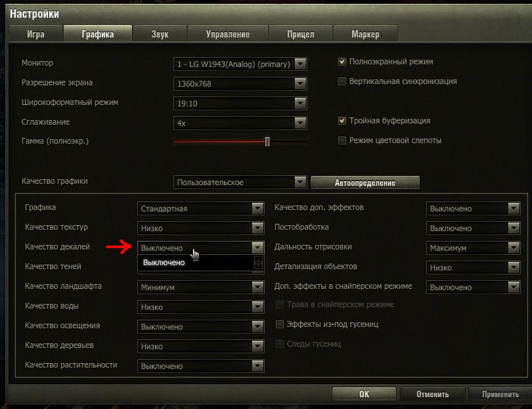Screen dimensions: 532x409
Task: Enable Эффекты из-под гусениц checkbox
Action: pos(280,324)
